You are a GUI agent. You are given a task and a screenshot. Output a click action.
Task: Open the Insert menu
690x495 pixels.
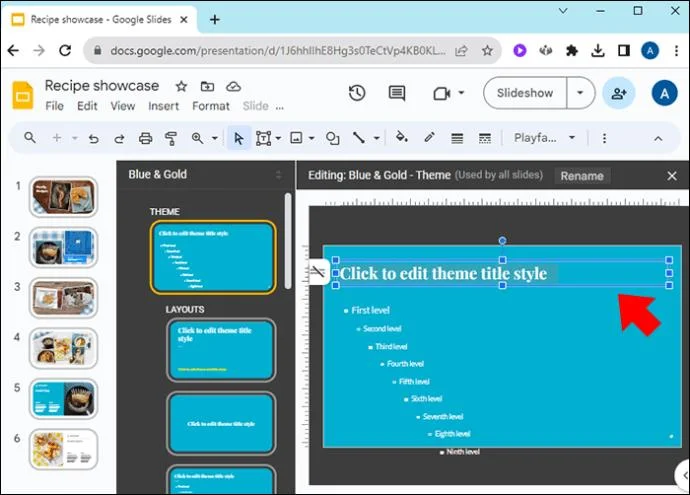coord(163,106)
